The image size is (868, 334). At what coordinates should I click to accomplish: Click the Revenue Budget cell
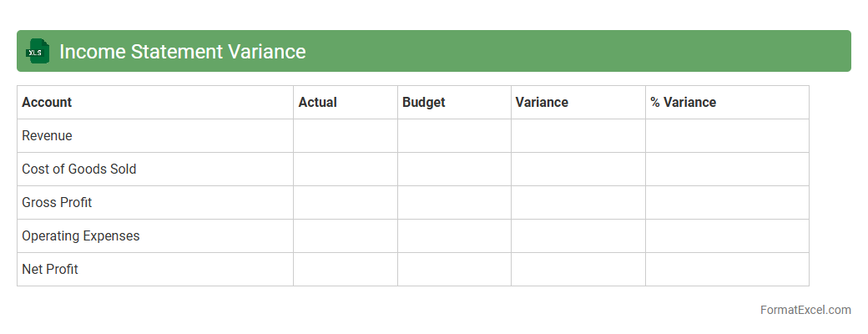454,136
